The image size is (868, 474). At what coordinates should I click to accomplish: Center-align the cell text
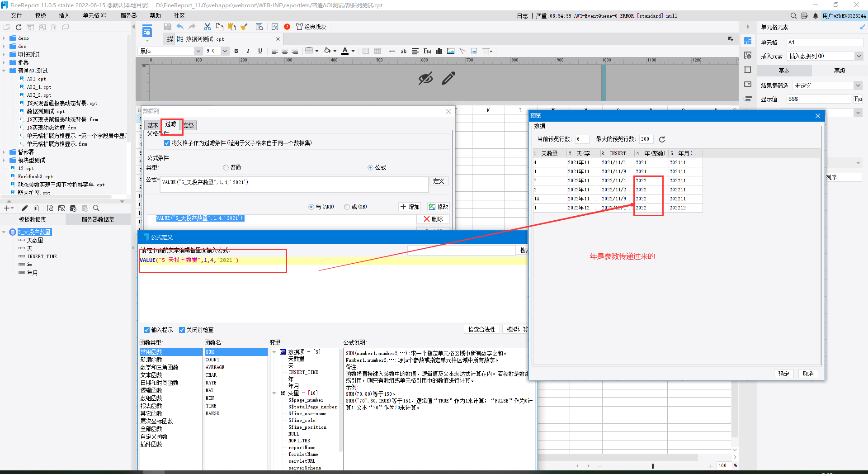285,51
